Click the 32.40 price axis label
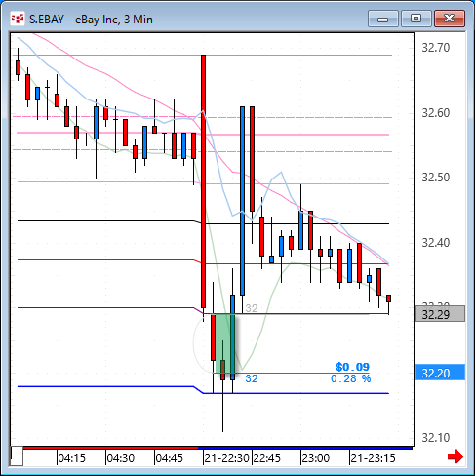The image size is (475, 476). [x=435, y=243]
